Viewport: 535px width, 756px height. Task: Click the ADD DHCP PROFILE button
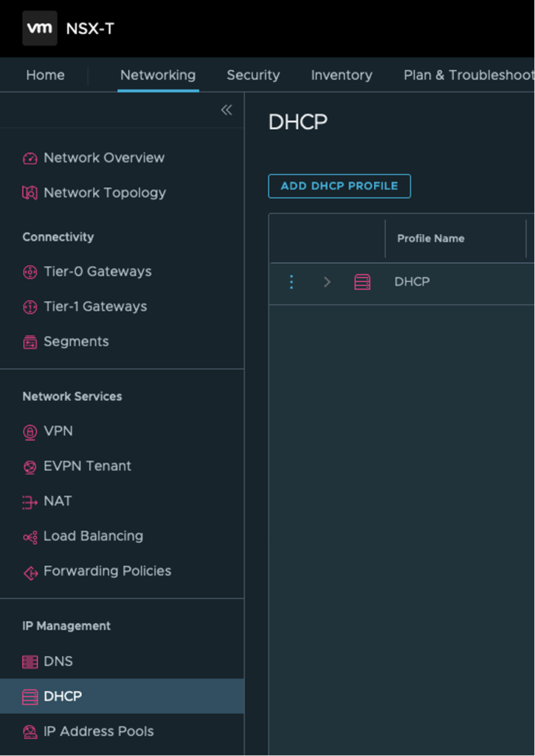coord(339,186)
